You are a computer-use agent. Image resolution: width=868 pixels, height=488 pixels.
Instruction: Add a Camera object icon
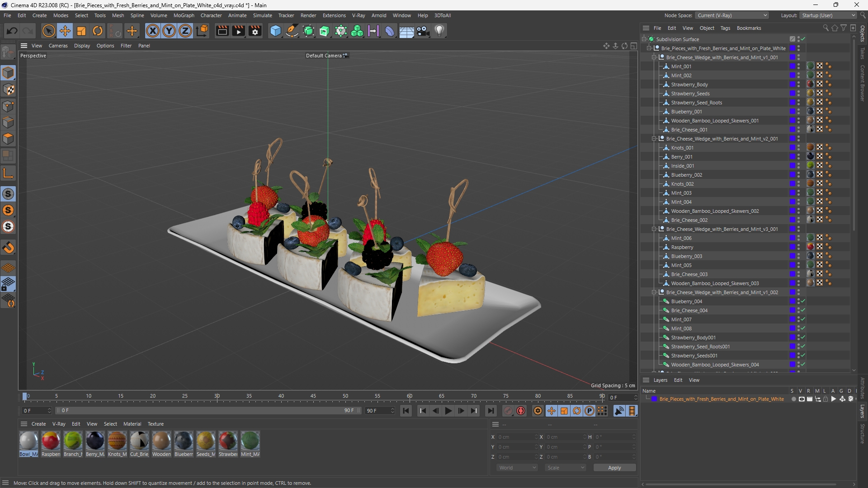pyautogui.click(x=423, y=31)
